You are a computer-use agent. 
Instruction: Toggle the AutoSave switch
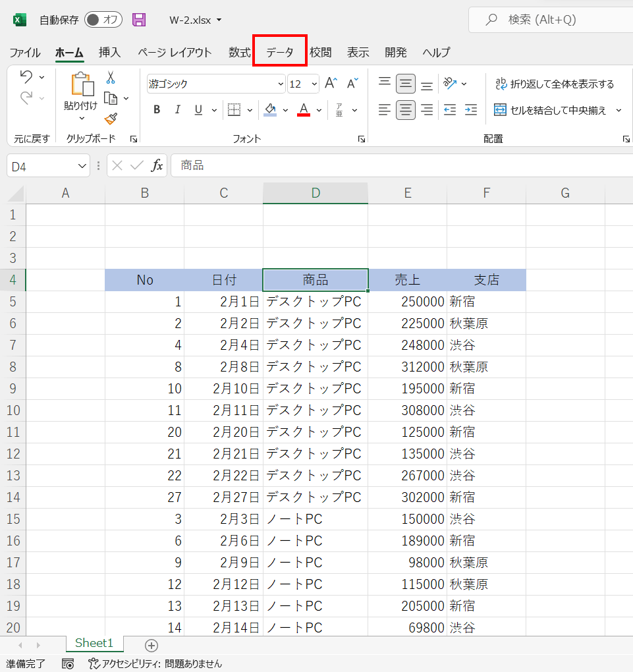point(103,20)
